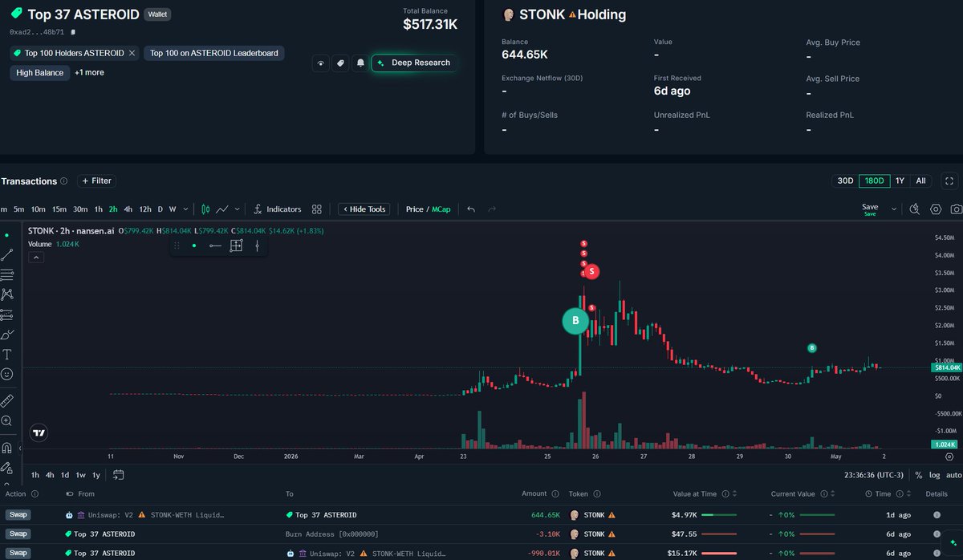Toggle auto scale mode
The height and width of the screenshot is (560, 963).
953,474
